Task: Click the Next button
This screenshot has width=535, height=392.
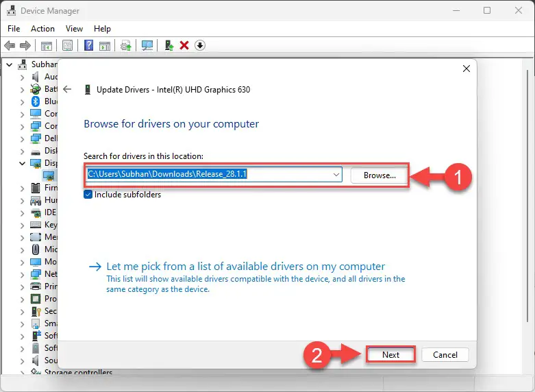Action: (x=390, y=355)
